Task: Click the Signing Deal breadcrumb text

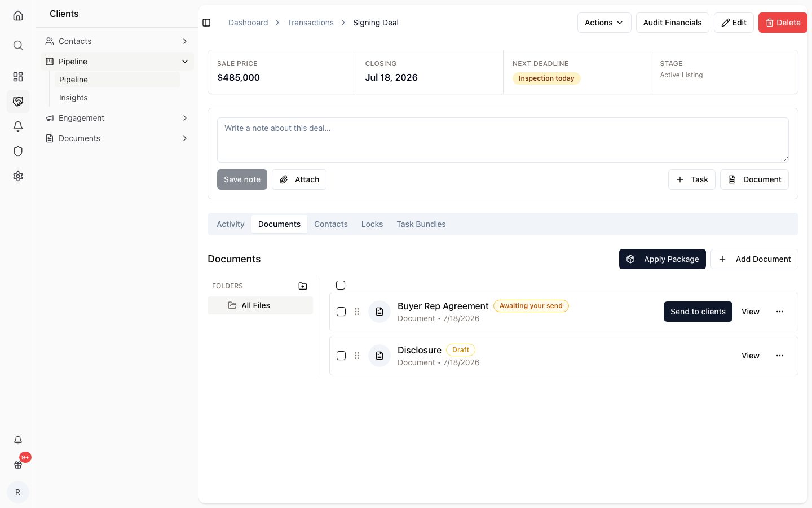Action: [376, 23]
